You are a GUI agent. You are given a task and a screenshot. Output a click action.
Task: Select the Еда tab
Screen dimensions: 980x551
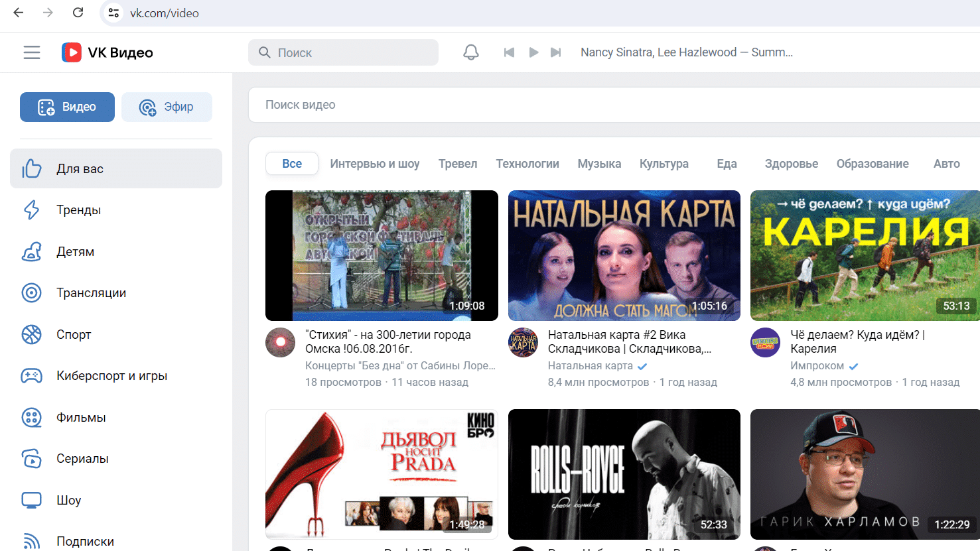727,164
